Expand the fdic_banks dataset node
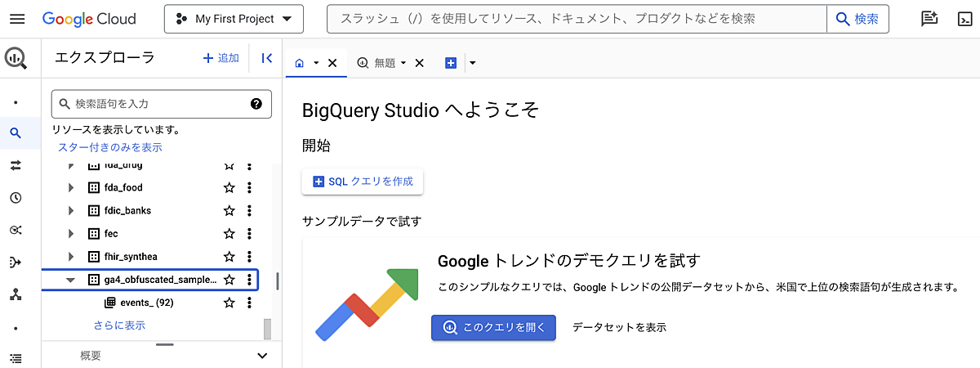The image size is (980, 368). point(71,210)
